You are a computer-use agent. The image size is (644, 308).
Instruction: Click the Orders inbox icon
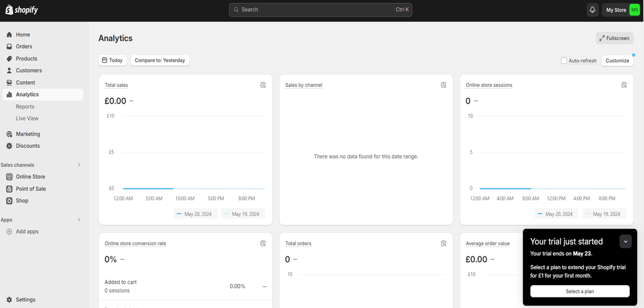click(x=9, y=47)
